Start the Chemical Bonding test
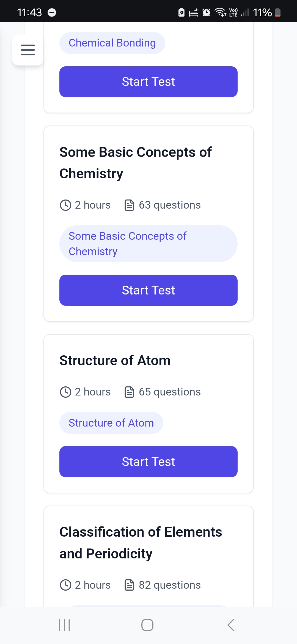Viewport: 297px width, 644px height. 148,82
